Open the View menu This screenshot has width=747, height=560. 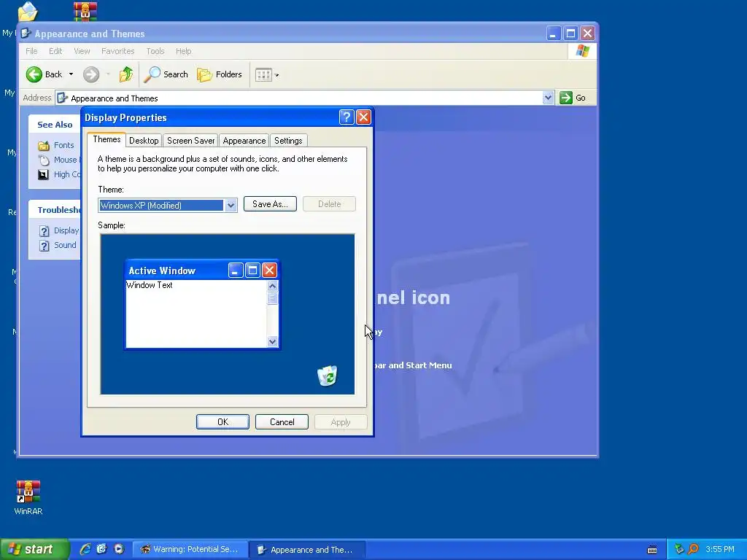[x=82, y=51]
